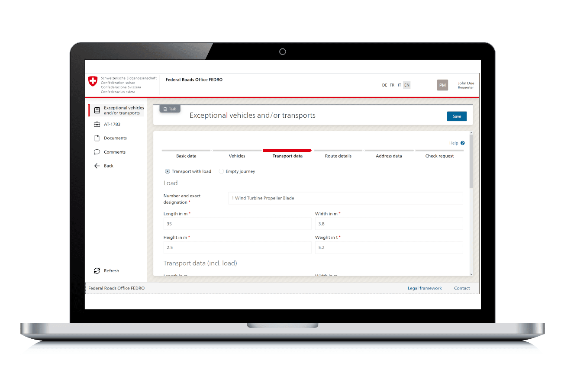
Task: Click the Task badge clipboard icon
Action: [165, 109]
